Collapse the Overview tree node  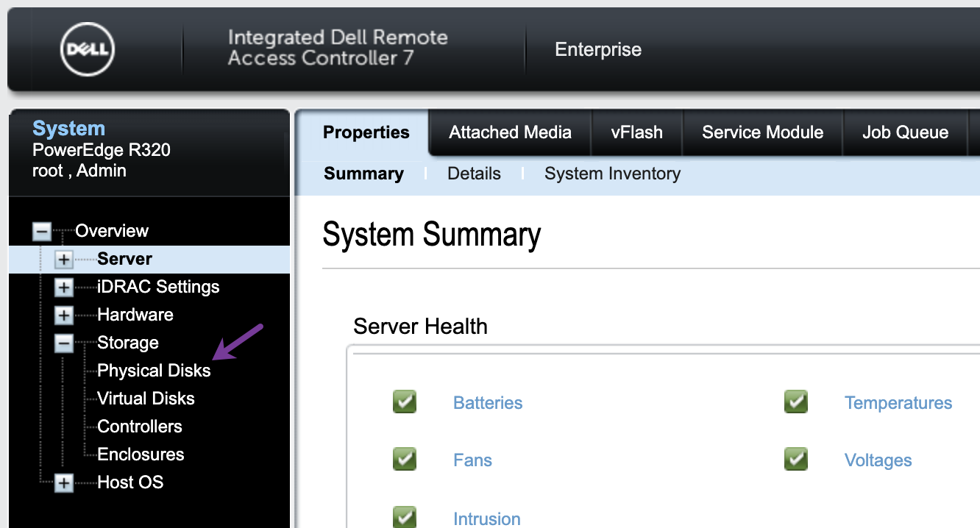point(42,232)
